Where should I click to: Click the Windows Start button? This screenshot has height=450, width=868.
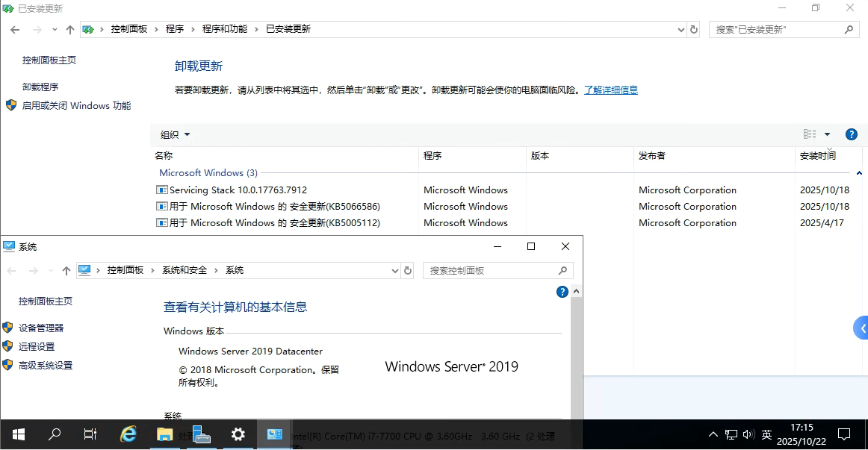[18, 434]
